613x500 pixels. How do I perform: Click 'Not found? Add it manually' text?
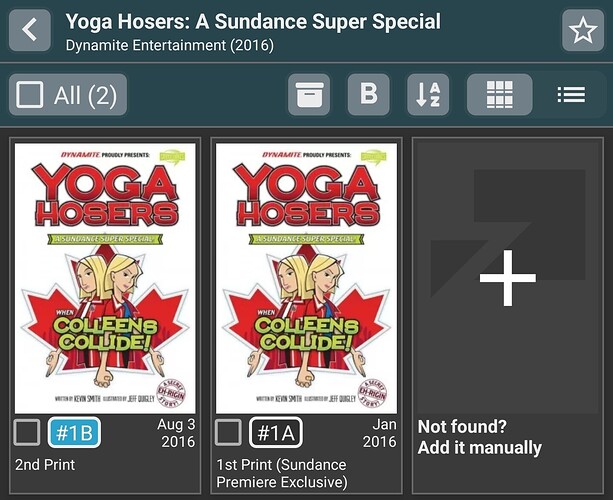pyautogui.click(x=480, y=437)
